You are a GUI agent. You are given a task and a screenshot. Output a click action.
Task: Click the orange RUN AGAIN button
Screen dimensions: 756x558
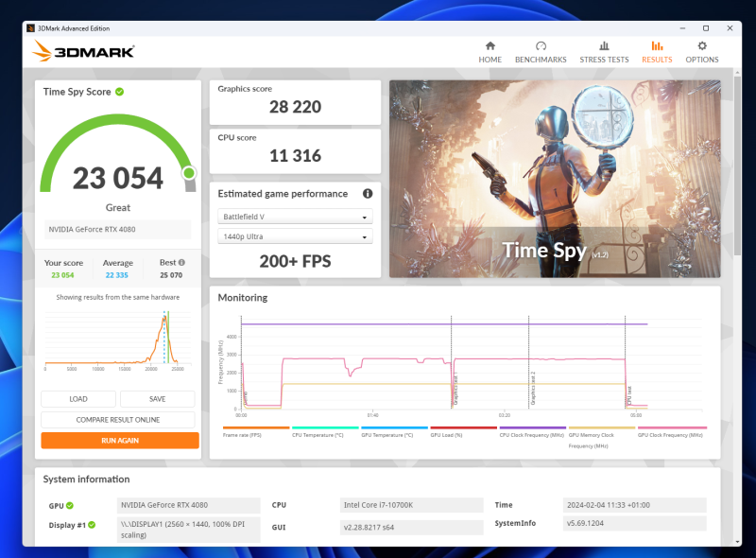[x=120, y=441]
